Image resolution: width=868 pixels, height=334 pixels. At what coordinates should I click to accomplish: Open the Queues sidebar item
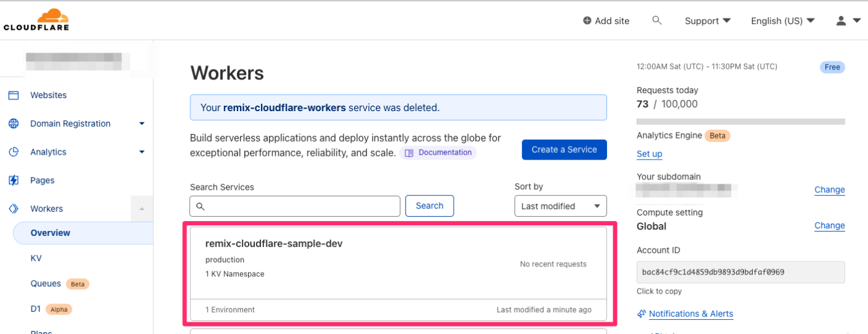[46, 284]
